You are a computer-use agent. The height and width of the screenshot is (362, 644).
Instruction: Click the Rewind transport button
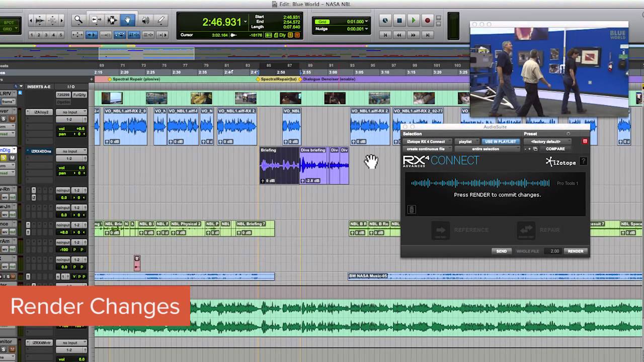point(399,35)
